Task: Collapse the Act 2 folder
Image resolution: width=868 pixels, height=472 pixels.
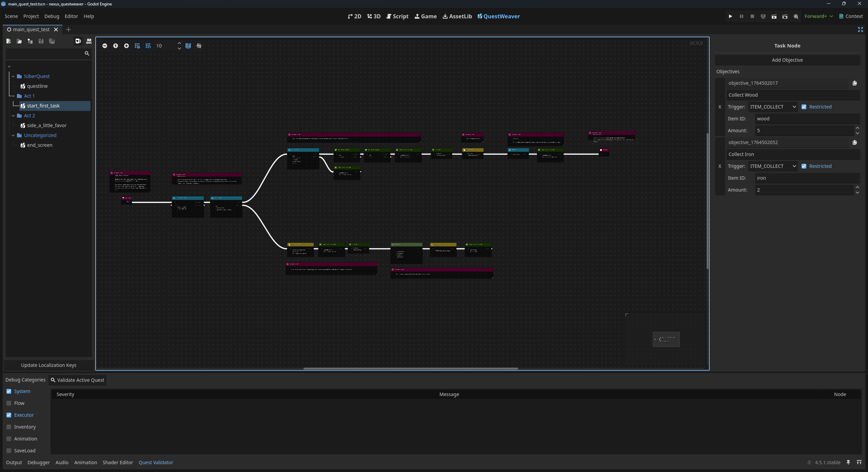Action: pos(13,116)
